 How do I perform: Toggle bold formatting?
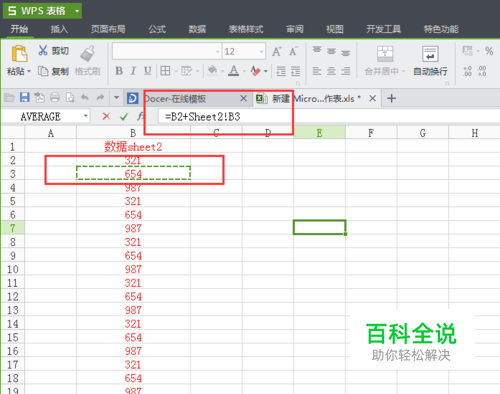[x=119, y=71]
